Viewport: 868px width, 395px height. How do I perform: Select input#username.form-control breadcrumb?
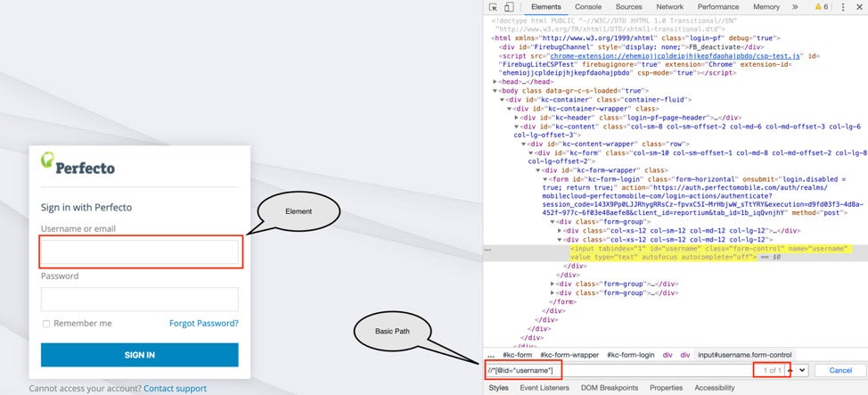(744, 355)
